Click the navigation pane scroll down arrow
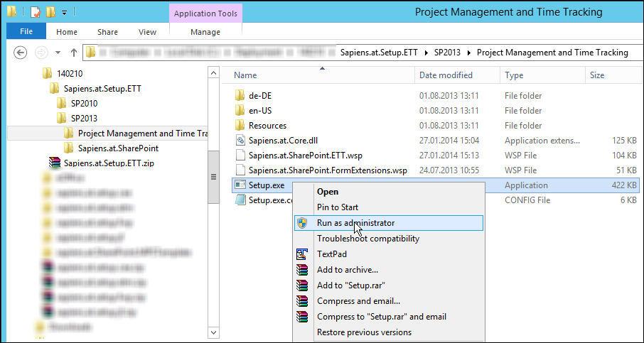This screenshot has width=644, height=343. [x=213, y=332]
